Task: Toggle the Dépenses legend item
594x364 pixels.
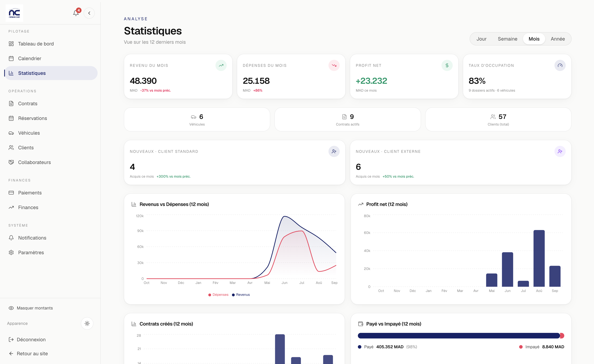Action: 218,295
